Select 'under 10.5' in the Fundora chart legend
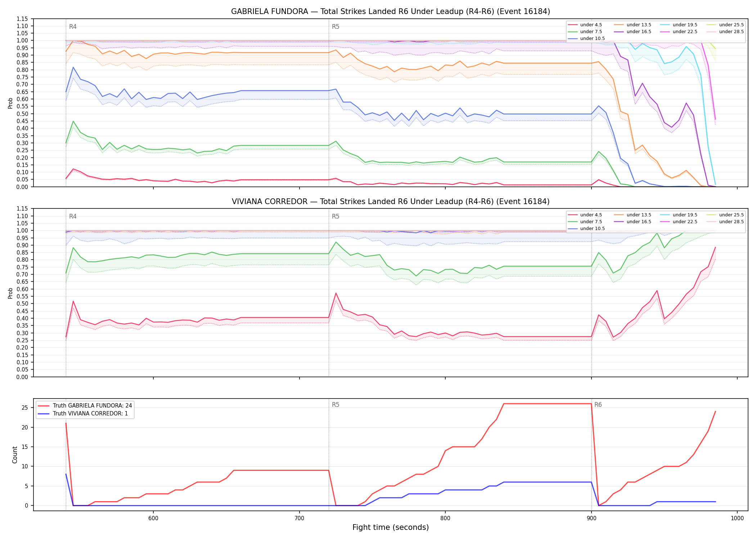756x540 pixels. [x=586, y=39]
